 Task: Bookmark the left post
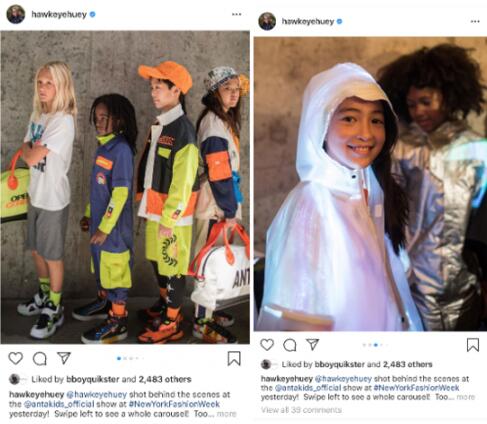(234, 358)
